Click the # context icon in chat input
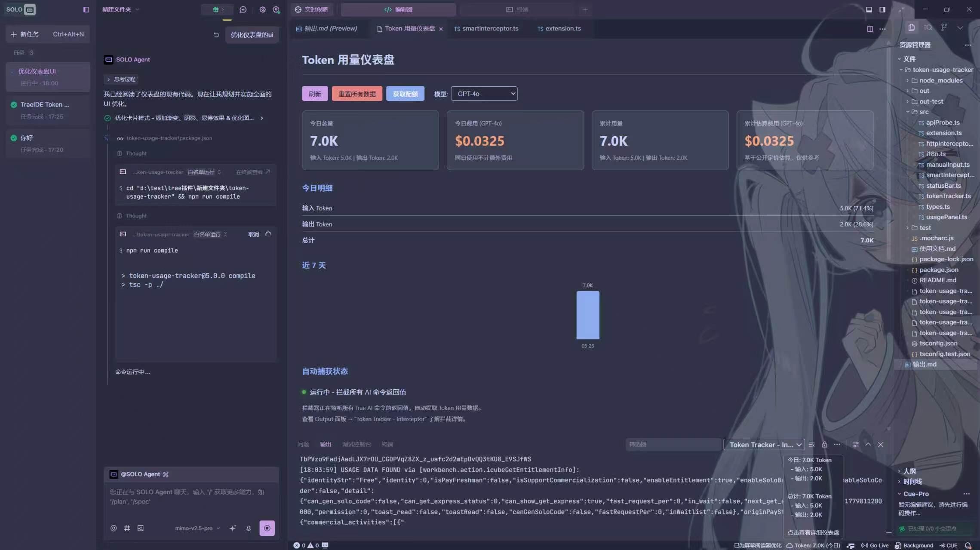Image resolution: width=980 pixels, height=550 pixels. (127, 528)
